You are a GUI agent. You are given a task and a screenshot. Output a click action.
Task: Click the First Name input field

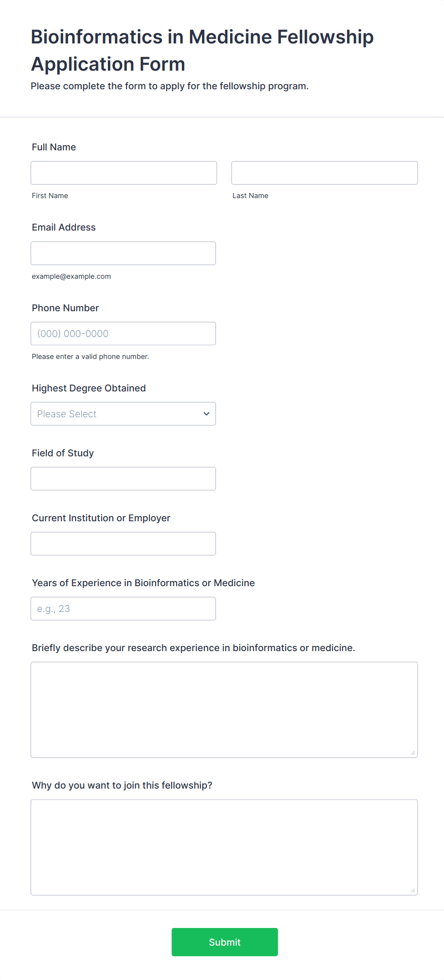[x=124, y=173]
